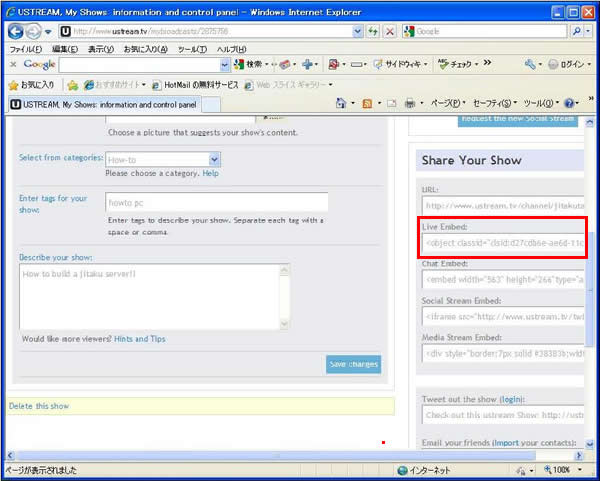
Task: Open the recent pages dropdown arrow
Action: [48, 32]
